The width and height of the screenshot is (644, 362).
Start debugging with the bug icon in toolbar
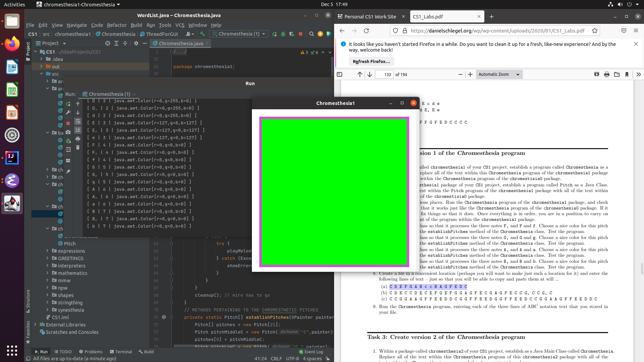pos(283,34)
